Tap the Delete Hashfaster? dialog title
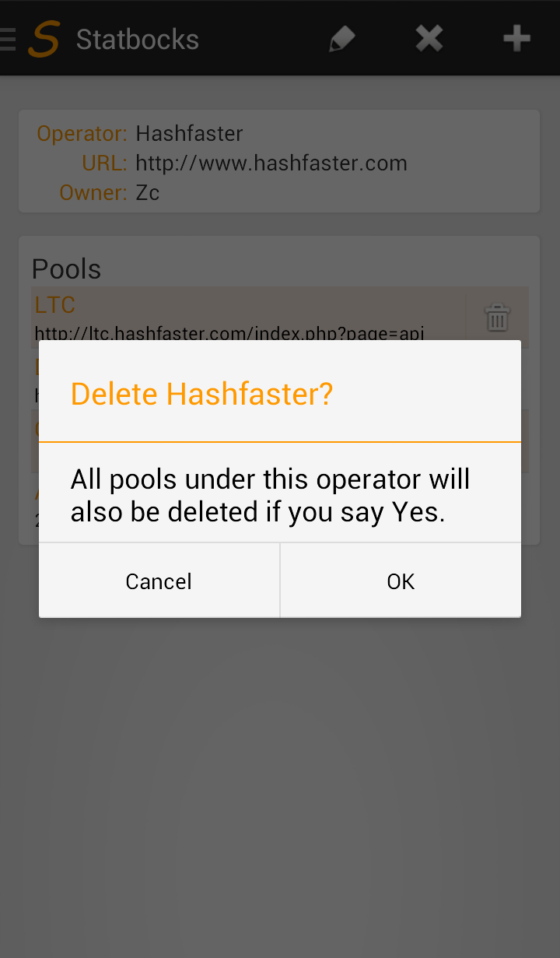The width and height of the screenshot is (560, 958). tap(202, 395)
